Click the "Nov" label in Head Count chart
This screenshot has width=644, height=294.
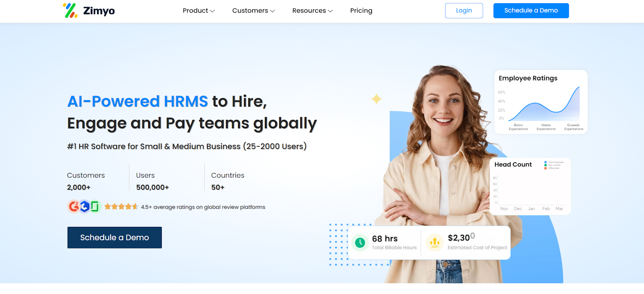pos(504,209)
